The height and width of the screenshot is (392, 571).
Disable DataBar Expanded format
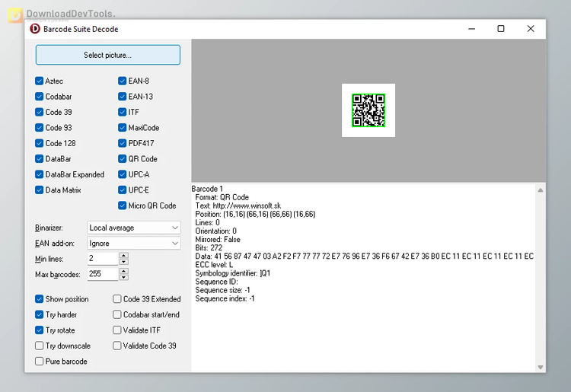point(40,175)
